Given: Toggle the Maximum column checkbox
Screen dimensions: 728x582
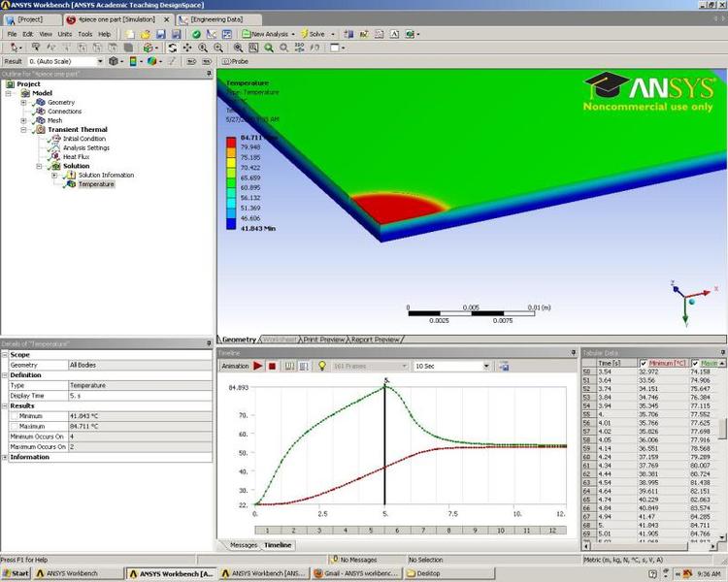Looking at the screenshot, I should point(695,364).
